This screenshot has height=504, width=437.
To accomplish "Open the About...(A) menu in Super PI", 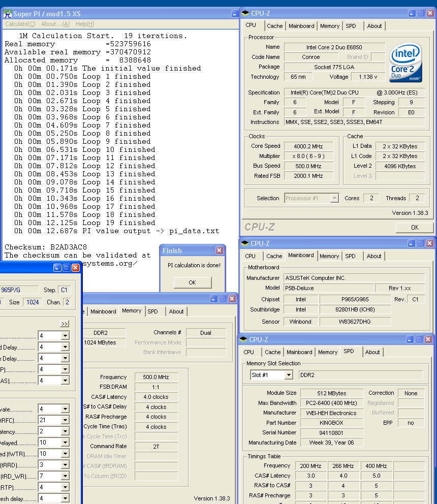I will [55, 24].
